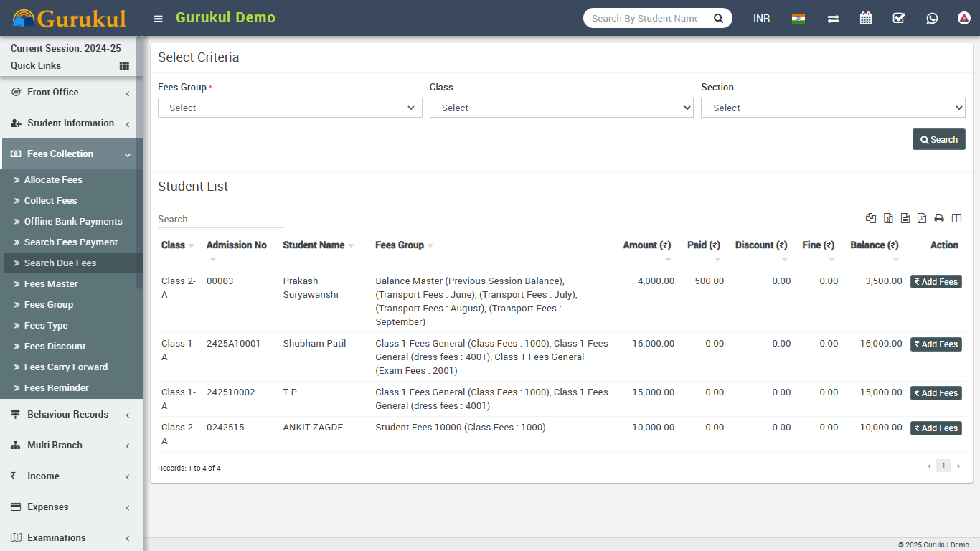
Task: Go to Collect Fees menu item
Action: 50,201
